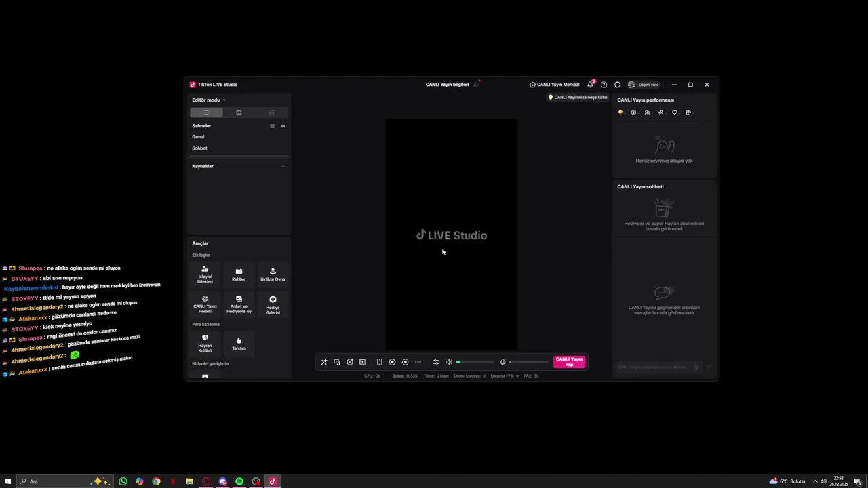Image resolution: width=868 pixels, height=488 pixels.
Task: Select the landscape layout tab
Action: (x=239, y=113)
